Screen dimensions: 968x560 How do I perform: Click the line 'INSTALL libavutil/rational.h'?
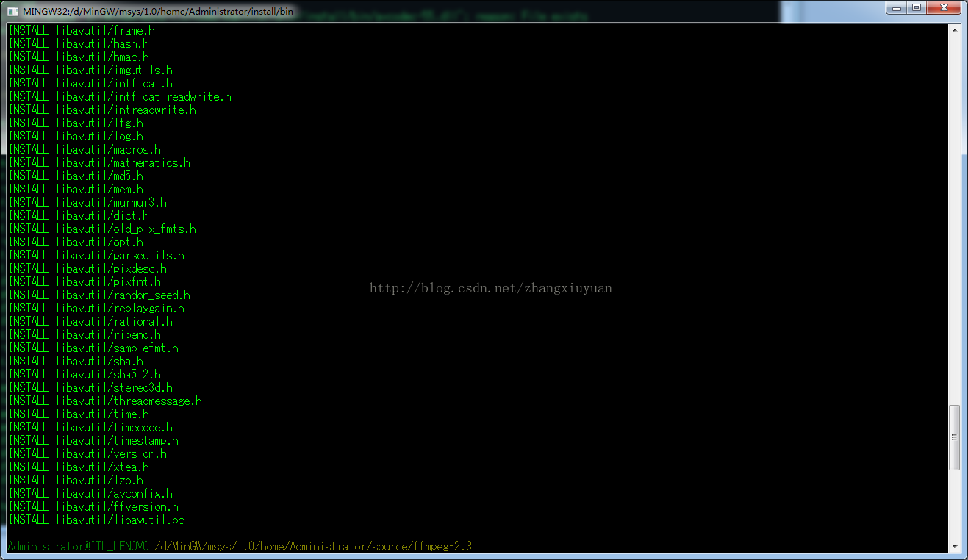(90, 322)
